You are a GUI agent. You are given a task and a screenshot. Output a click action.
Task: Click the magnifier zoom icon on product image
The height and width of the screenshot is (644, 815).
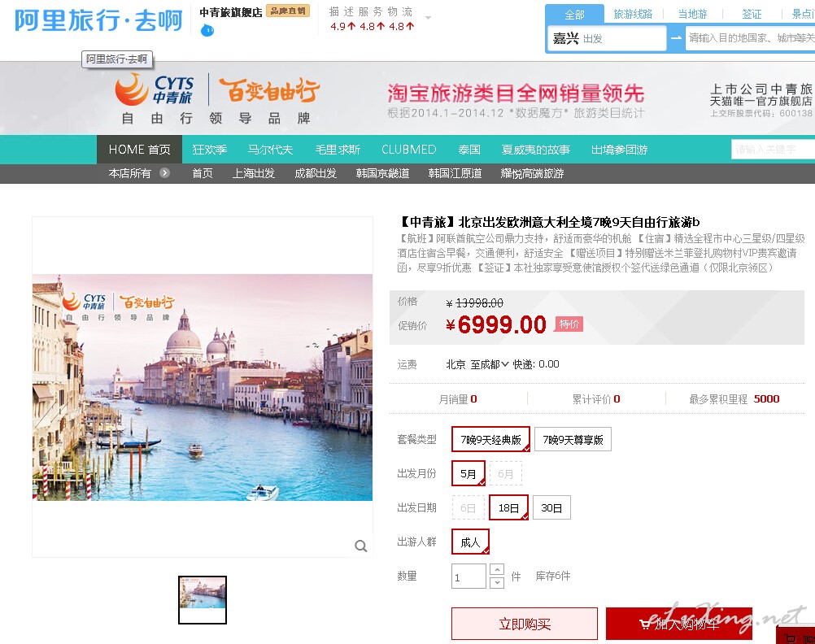(x=360, y=546)
